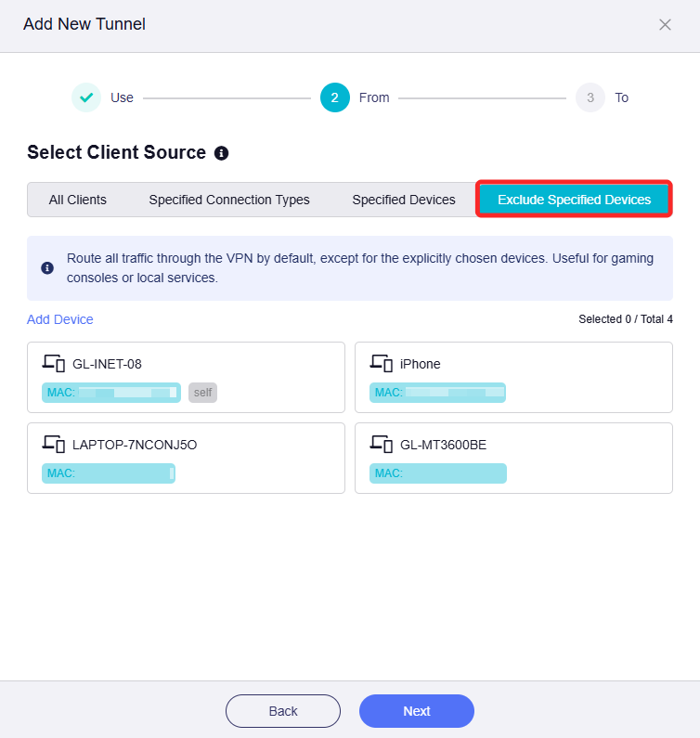Click the MAC badge of GL-INET-08

click(111, 393)
